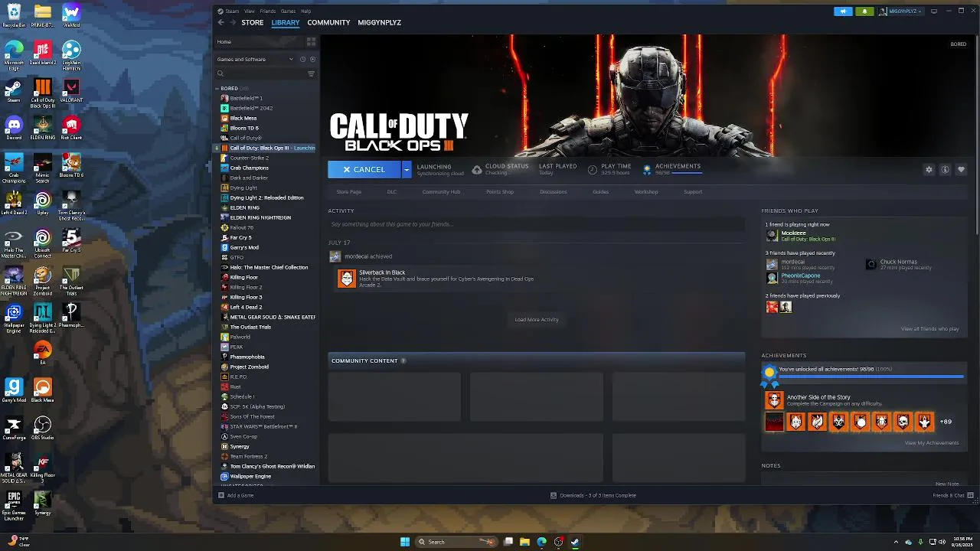Click Load More Activity
980x551 pixels.
537,320
